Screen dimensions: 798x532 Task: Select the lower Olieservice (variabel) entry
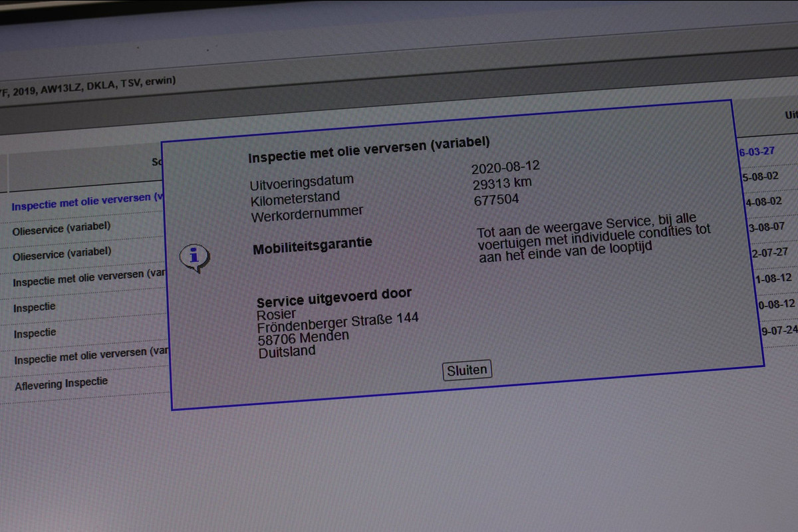(x=61, y=253)
